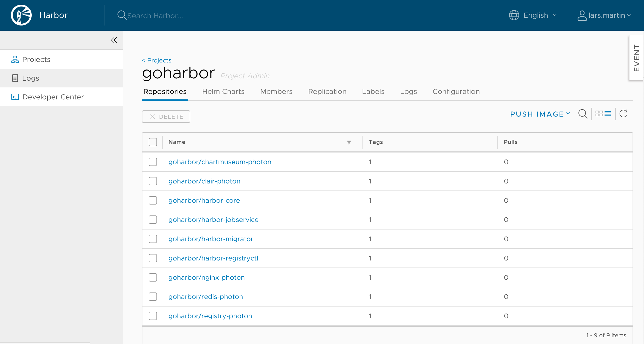Open the Members tab
Image resolution: width=644 pixels, height=344 pixels.
pos(276,92)
